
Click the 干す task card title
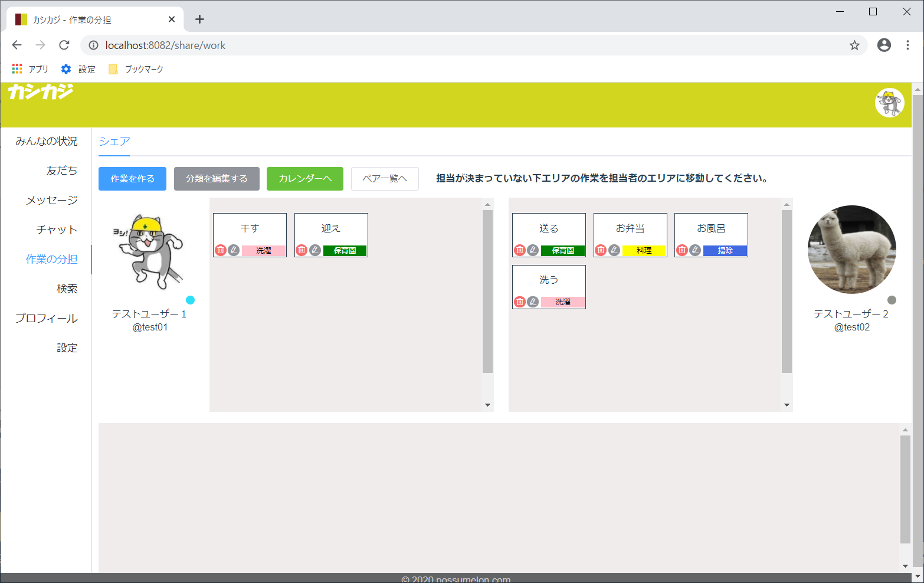250,228
